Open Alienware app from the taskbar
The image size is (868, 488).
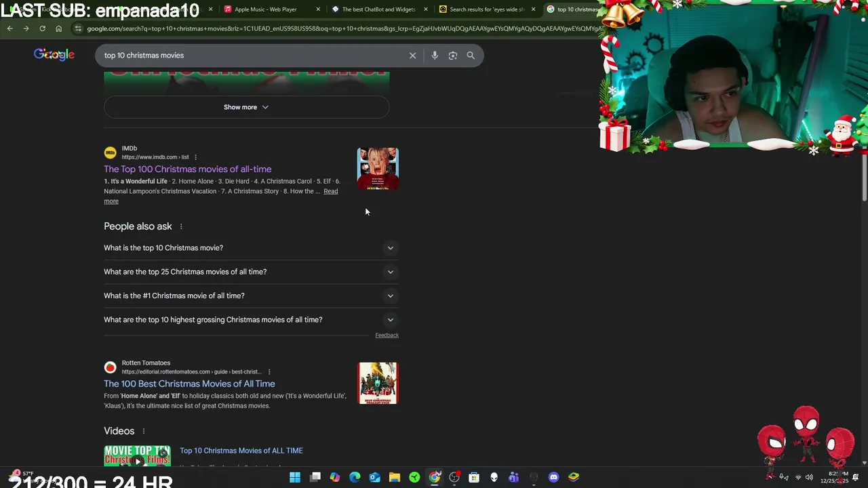(494, 477)
